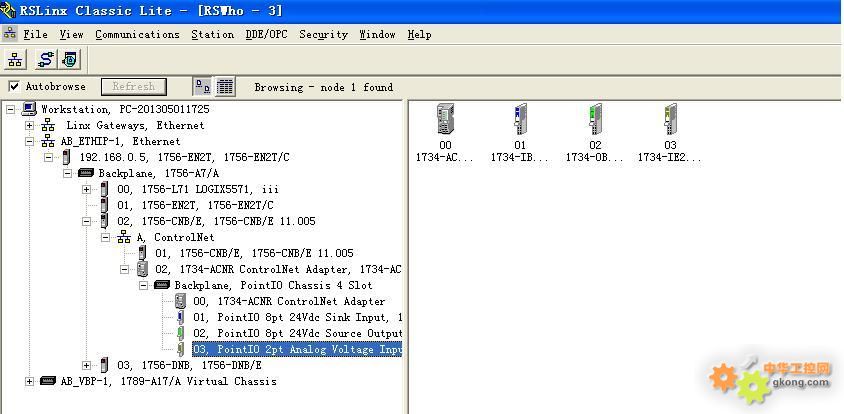Toggle the Autobrowse checkbox
The height and width of the screenshot is (414, 844).
[14, 87]
